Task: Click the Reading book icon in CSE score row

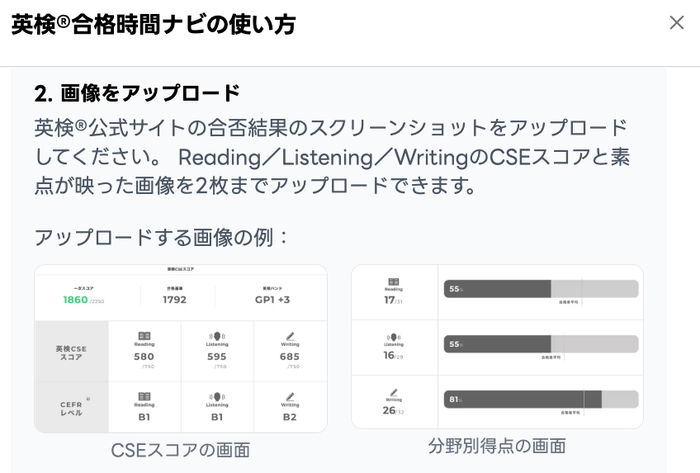Action: [x=144, y=336]
